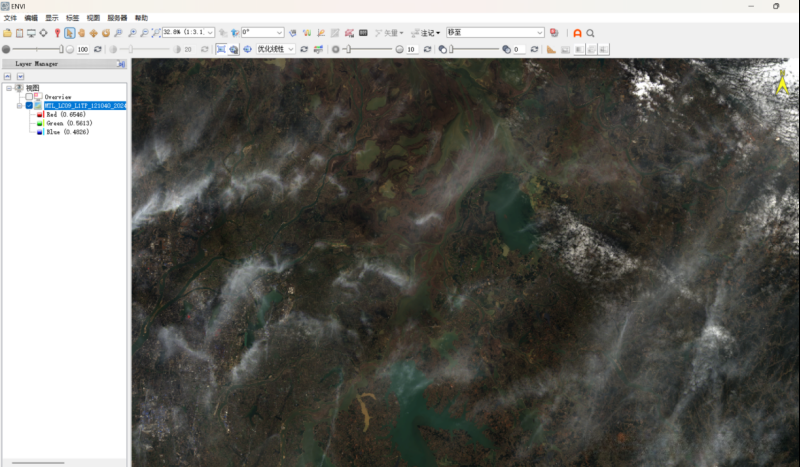The width and height of the screenshot is (800, 467).
Task: Click the expand-all down arrow in Layer Manager
Action: point(19,76)
